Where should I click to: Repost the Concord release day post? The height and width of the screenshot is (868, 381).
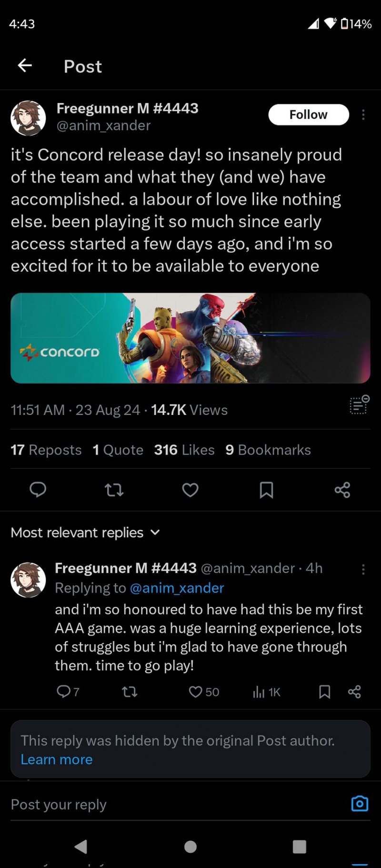click(x=114, y=490)
